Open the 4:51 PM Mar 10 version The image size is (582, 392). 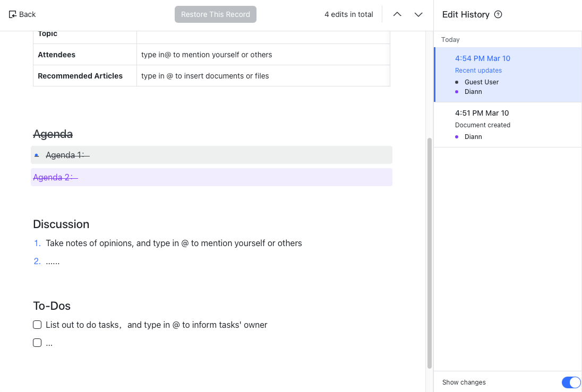coord(482,113)
